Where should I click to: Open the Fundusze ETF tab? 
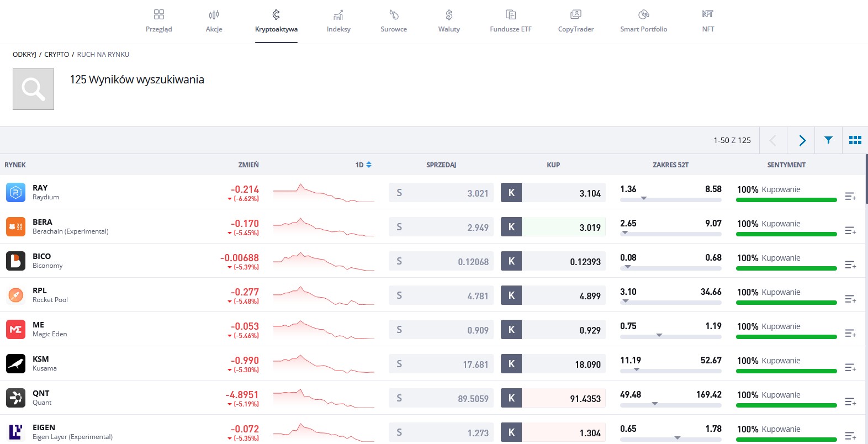point(511,21)
